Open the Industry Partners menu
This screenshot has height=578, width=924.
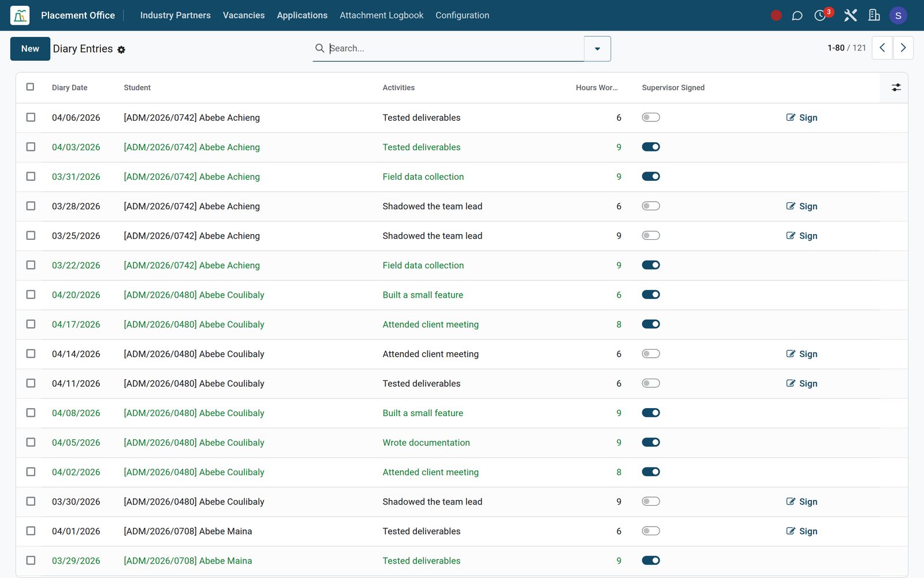point(176,16)
